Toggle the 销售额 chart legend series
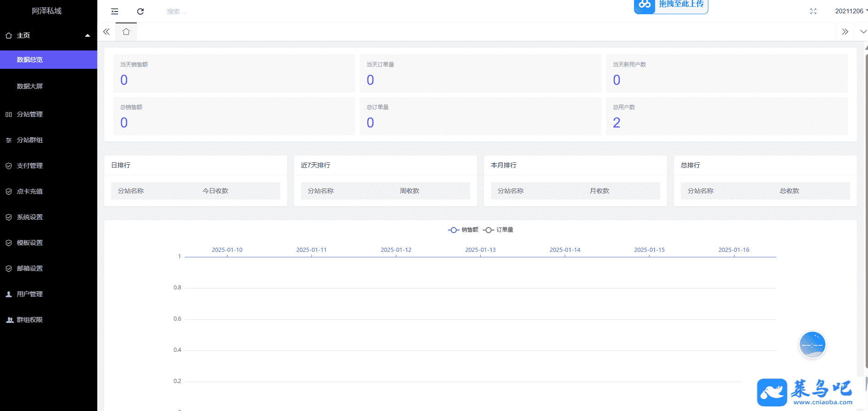868x411 pixels. tap(463, 230)
